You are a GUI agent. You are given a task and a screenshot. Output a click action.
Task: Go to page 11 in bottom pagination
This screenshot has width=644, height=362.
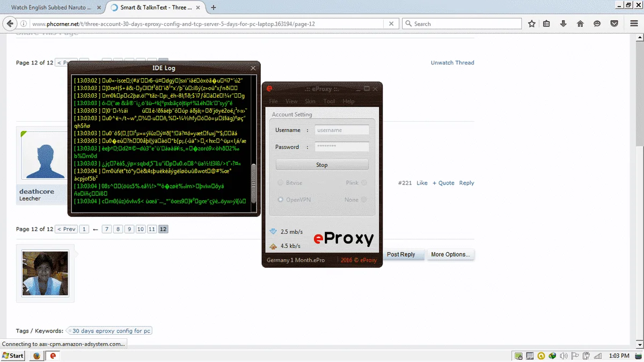click(152, 229)
